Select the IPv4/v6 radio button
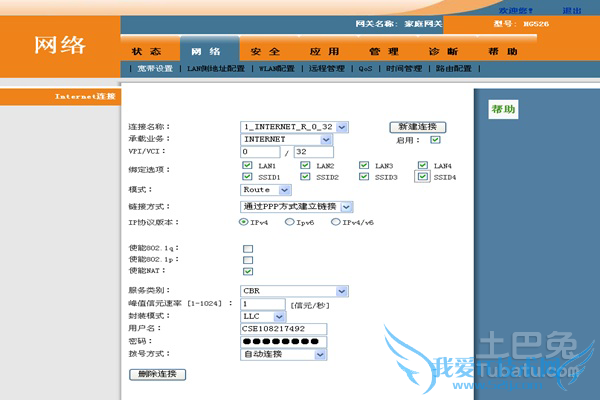This screenshot has width=600, height=400. click(x=336, y=222)
